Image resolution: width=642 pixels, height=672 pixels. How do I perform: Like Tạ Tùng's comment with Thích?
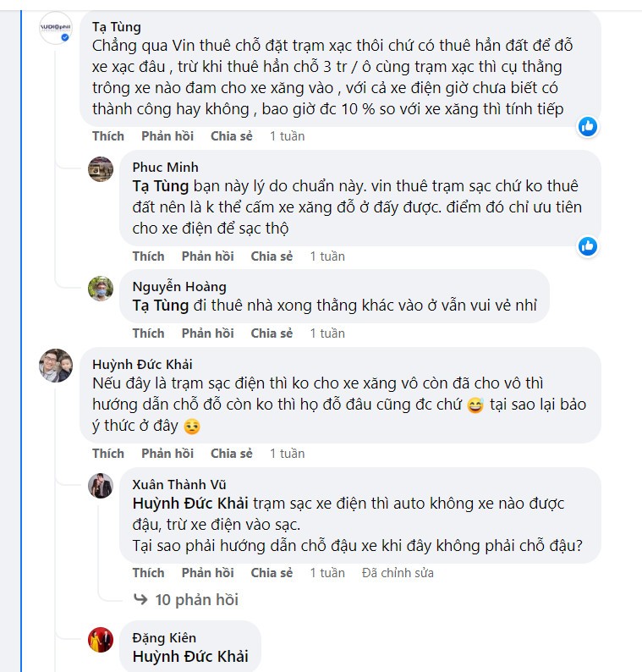coord(108,136)
